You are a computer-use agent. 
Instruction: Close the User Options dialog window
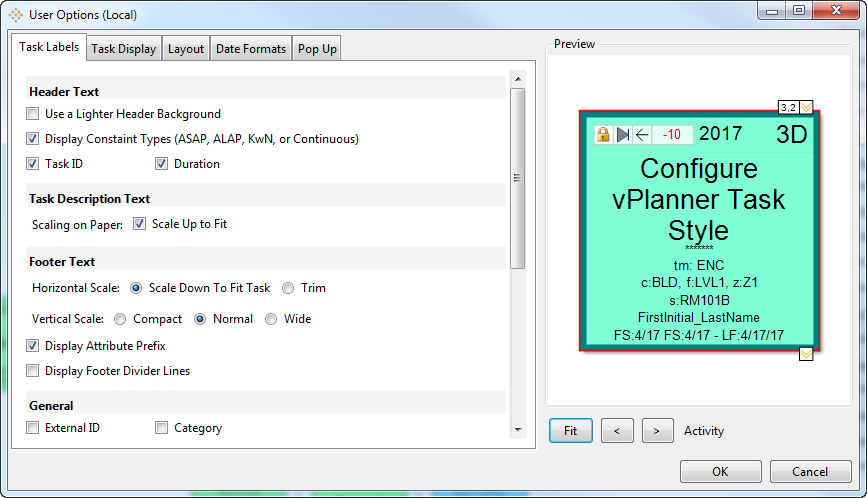(x=837, y=10)
